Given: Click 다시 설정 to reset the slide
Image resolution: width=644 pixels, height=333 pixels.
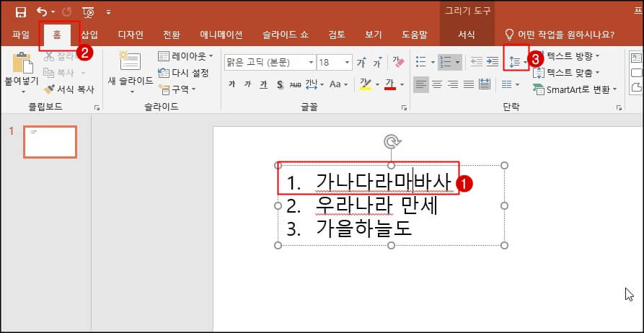Looking at the screenshot, I should 183,73.
